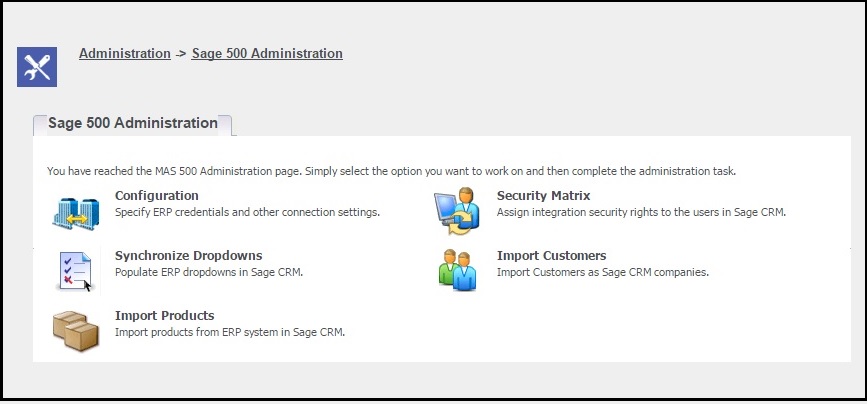Click the Import Customers two-people icon
Image resolution: width=867 pixels, height=404 pixels.
(457, 270)
